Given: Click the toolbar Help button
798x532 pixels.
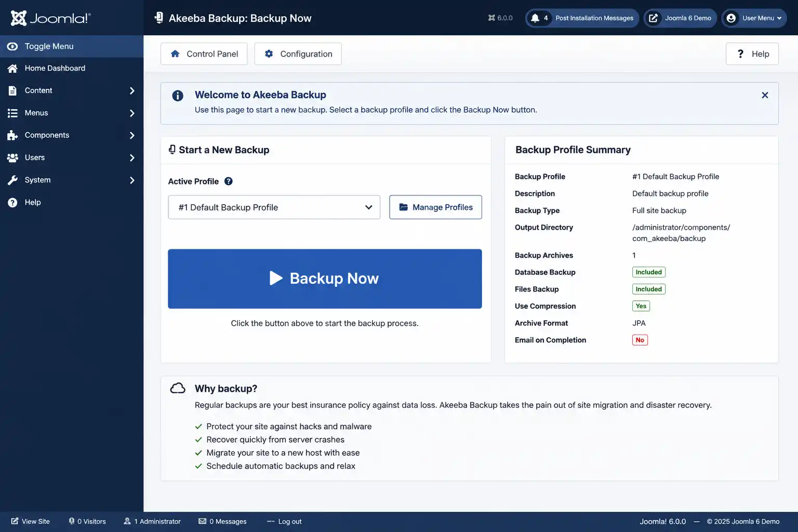Looking at the screenshot, I should coord(752,54).
